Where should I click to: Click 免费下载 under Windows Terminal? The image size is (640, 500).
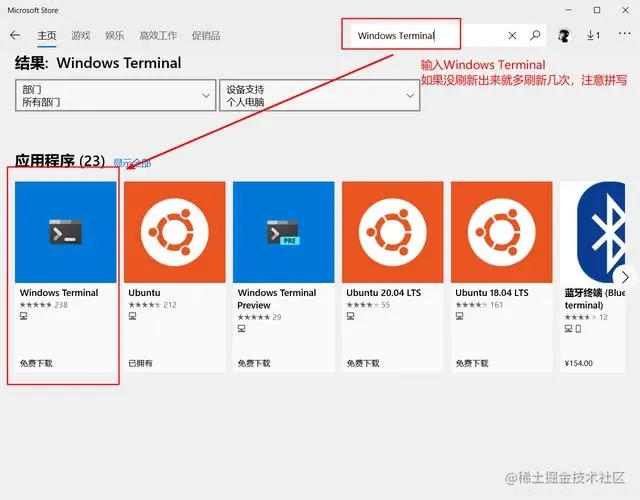(36, 363)
